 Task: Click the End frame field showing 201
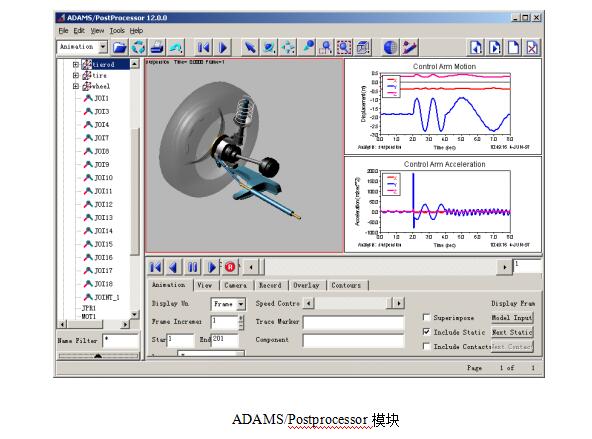(225, 340)
